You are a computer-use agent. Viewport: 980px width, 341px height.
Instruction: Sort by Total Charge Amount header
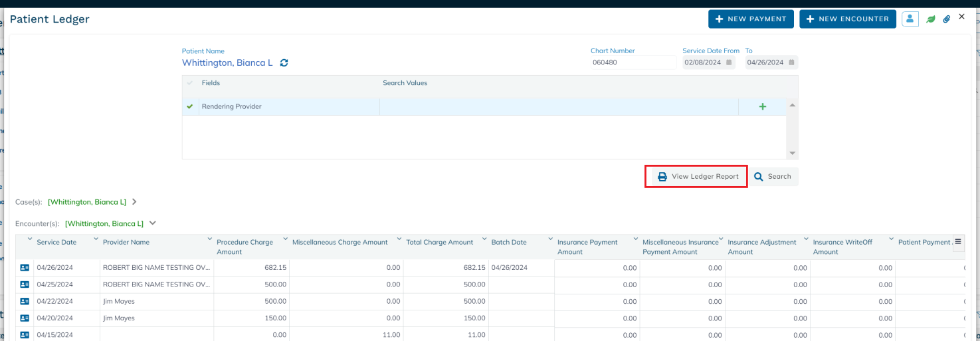(x=440, y=242)
